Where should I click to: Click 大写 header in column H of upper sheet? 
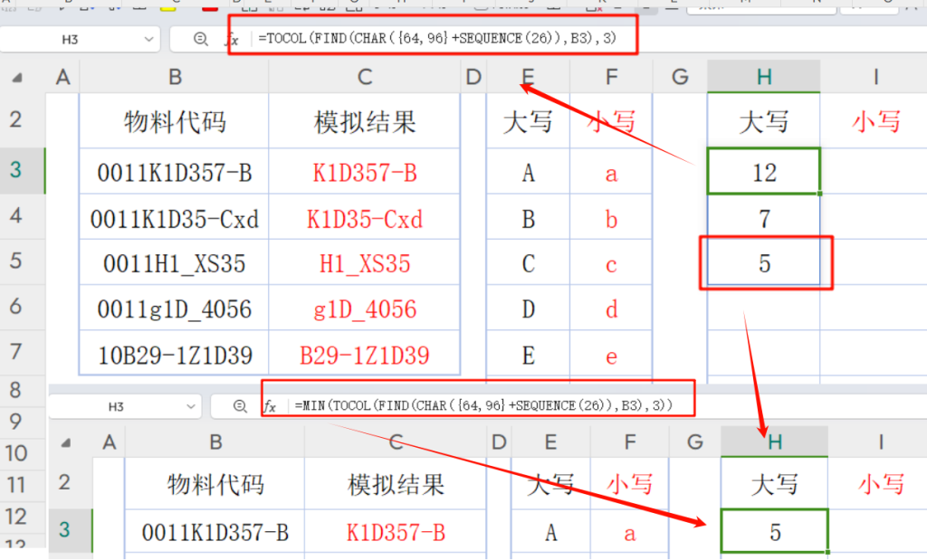tap(764, 122)
